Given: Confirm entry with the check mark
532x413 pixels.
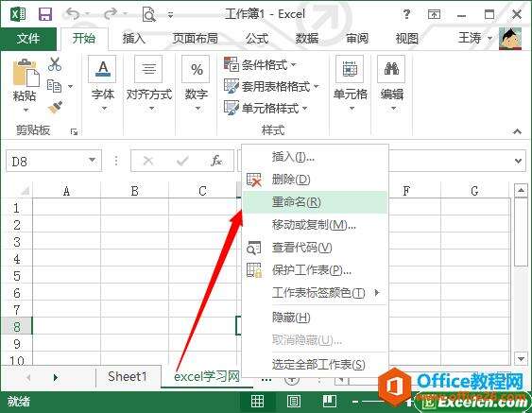Looking at the screenshot, I should [182, 161].
